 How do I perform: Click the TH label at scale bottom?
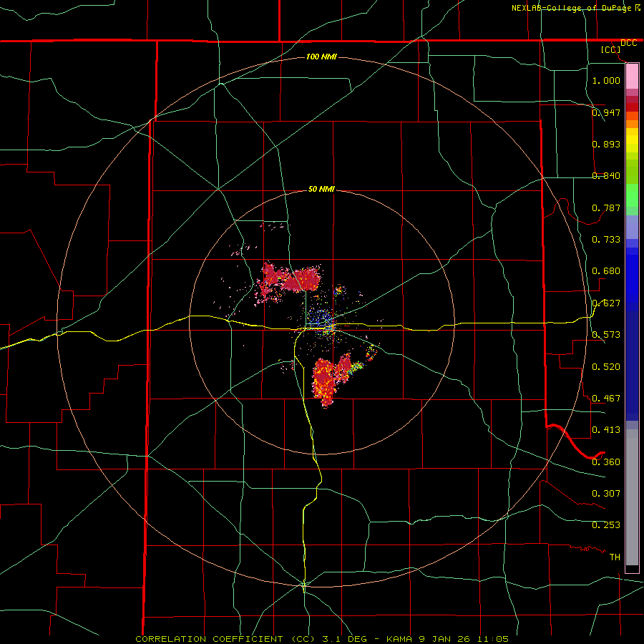(615, 557)
